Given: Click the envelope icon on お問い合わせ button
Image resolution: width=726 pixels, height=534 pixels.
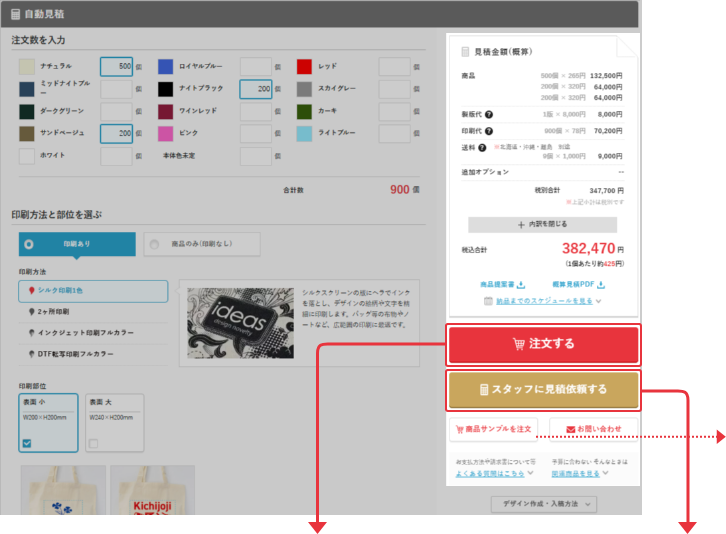Looking at the screenshot, I should (570, 429).
